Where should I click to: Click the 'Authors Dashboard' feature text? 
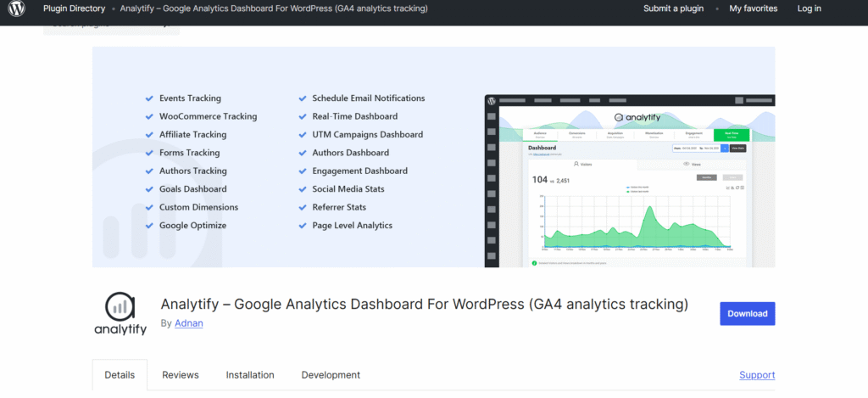[x=350, y=153]
